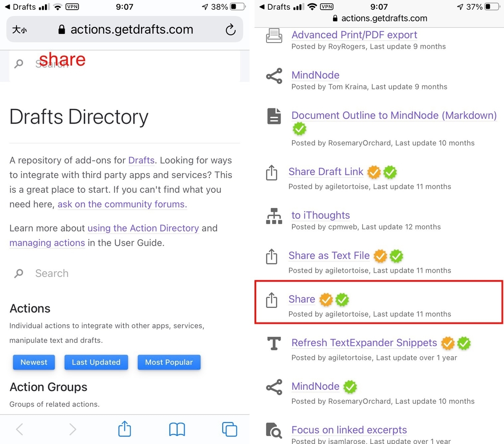Open the MindNode action by RosemaryOrchard
504x444 pixels.
tap(315, 386)
